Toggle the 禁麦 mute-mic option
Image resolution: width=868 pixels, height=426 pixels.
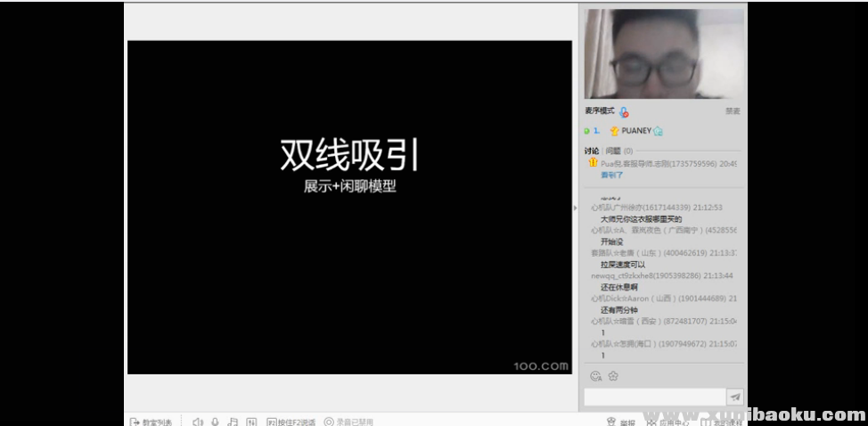pyautogui.click(x=732, y=111)
